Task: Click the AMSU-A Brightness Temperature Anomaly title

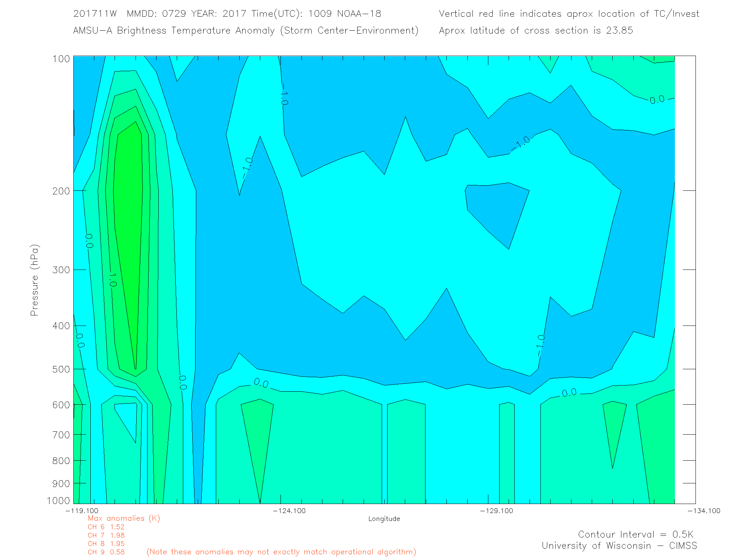Action: coord(246,30)
